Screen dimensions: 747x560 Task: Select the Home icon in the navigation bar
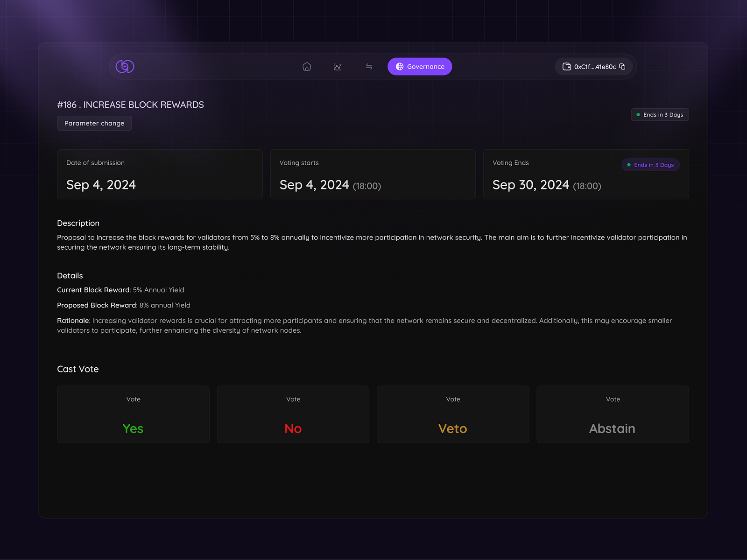[x=307, y=66]
